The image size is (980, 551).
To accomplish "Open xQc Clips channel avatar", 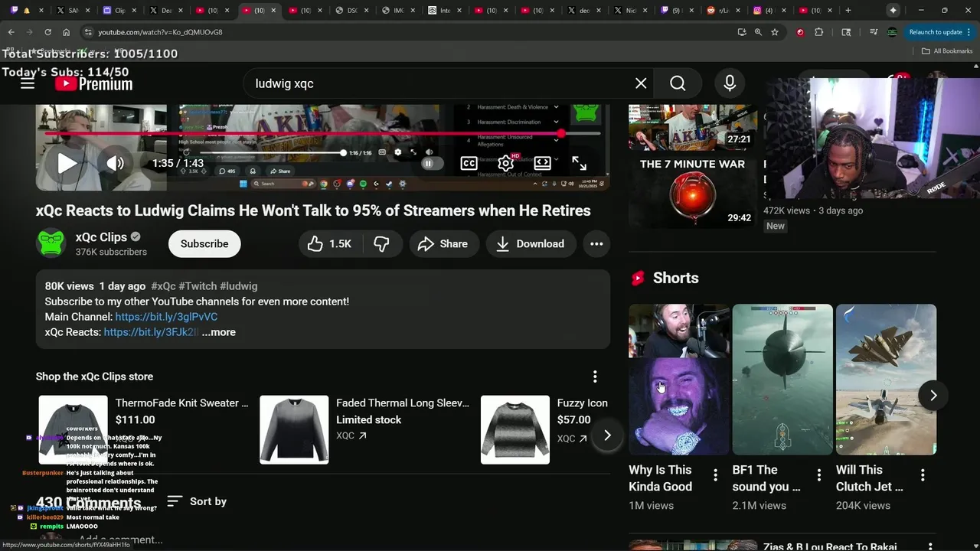I will [51, 243].
